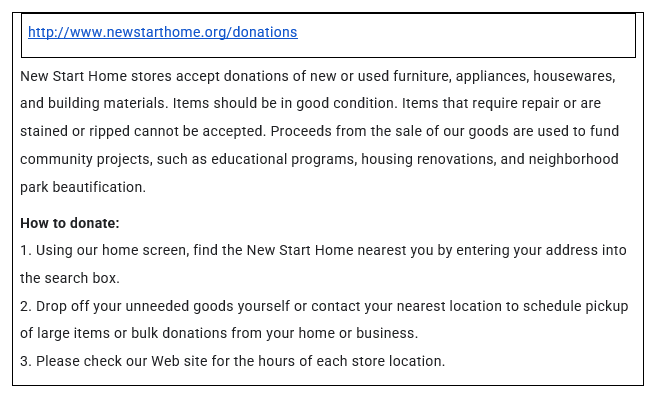Click the 'How to donate:' heading
The image size is (652, 401).
[70, 223]
